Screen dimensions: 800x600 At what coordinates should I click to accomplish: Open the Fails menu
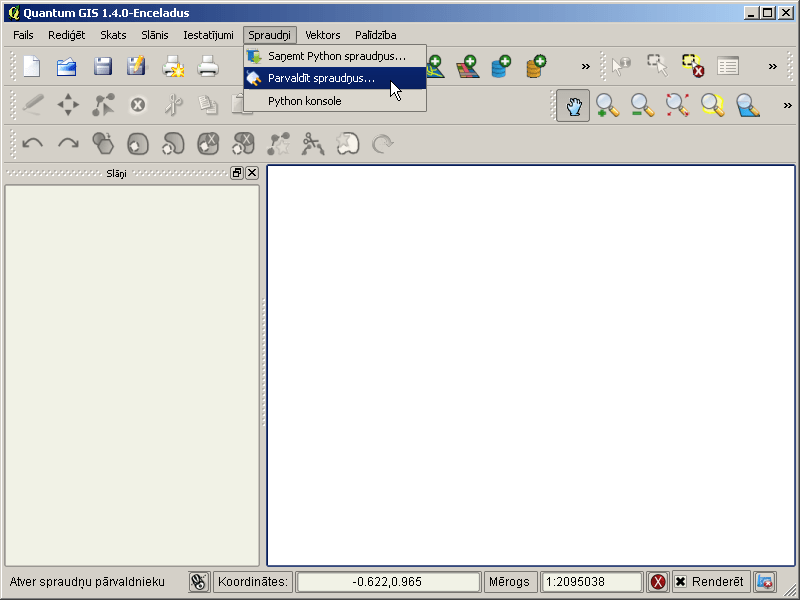point(23,35)
